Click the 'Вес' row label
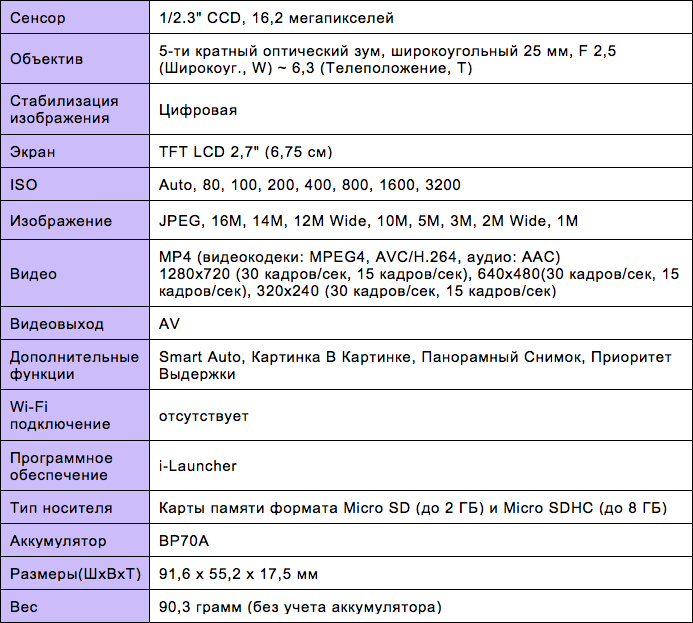693x623 pixels. click(x=23, y=607)
